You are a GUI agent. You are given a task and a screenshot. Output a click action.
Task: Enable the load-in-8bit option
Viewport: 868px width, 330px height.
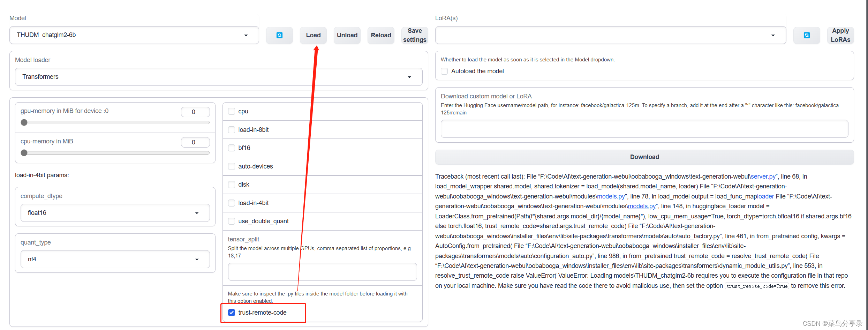point(232,130)
